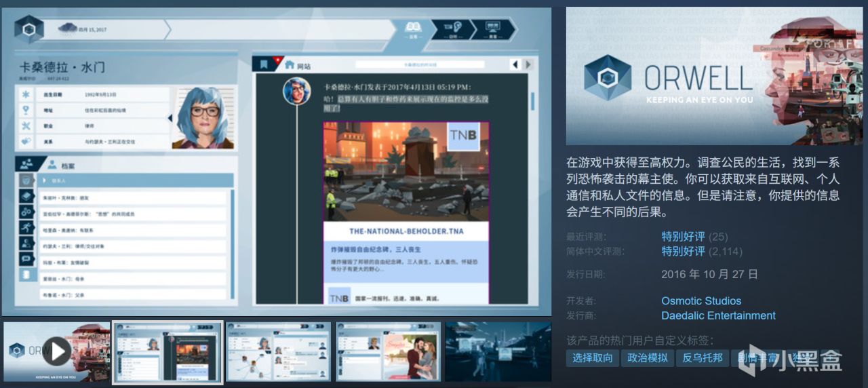The height and width of the screenshot is (388, 868).
Task: Select the speech bubble icon in profile sidebar
Action: click(26, 258)
